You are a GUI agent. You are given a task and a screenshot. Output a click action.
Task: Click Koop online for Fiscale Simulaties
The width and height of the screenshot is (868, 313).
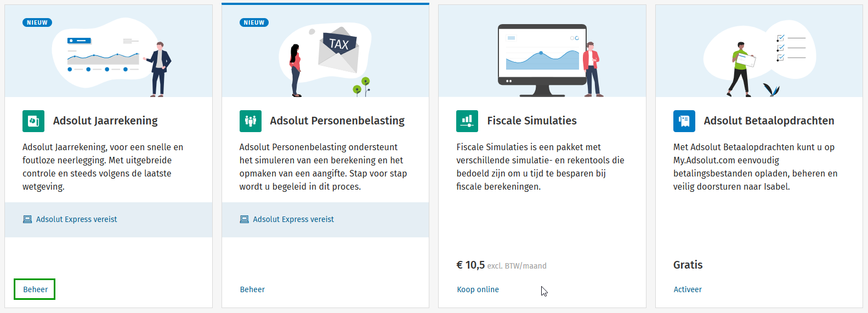[478, 289]
